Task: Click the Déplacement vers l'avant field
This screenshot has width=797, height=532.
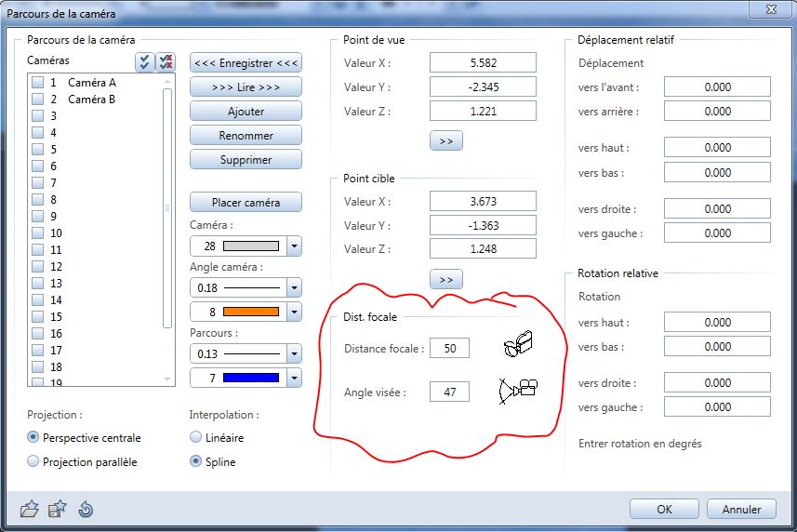Action: coord(717,86)
